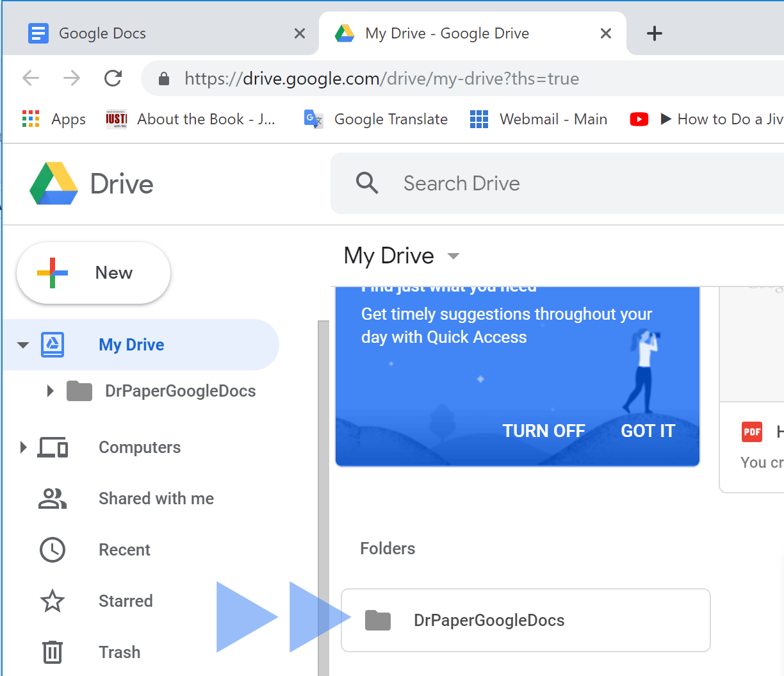Click the PDF file icon in the side panel
Viewport: 784px width, 676px height.
(x=753, y=432)
